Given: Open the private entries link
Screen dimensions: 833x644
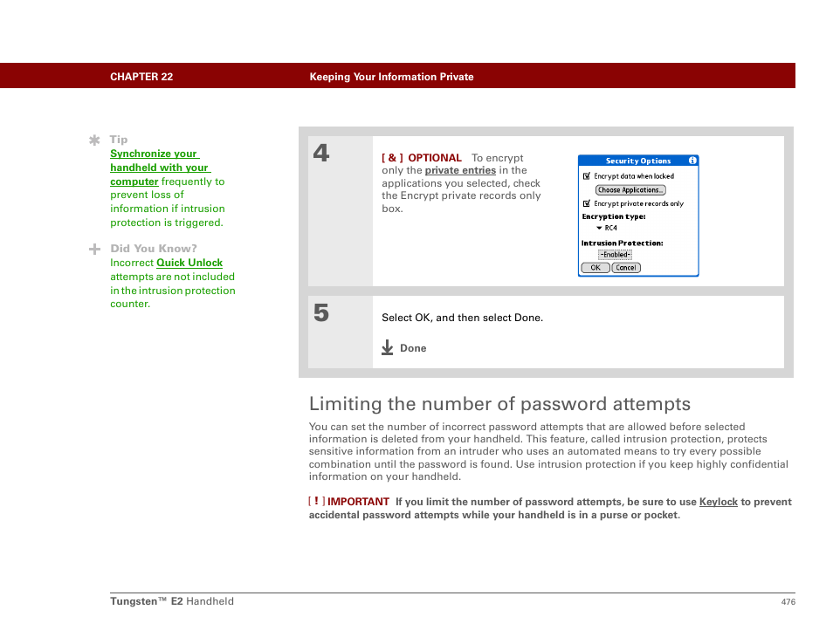Looking at the screenshot, I should pos(460,170).
